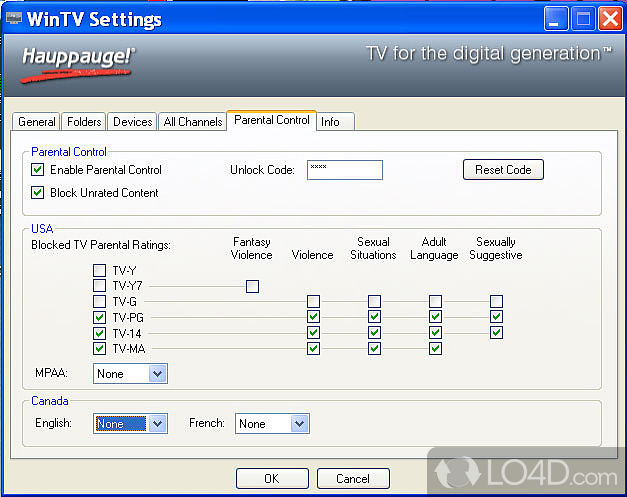Open the MPAA rating dropdown
The height and width of the screenshot is (497, 627).
[x=130, y=373]
